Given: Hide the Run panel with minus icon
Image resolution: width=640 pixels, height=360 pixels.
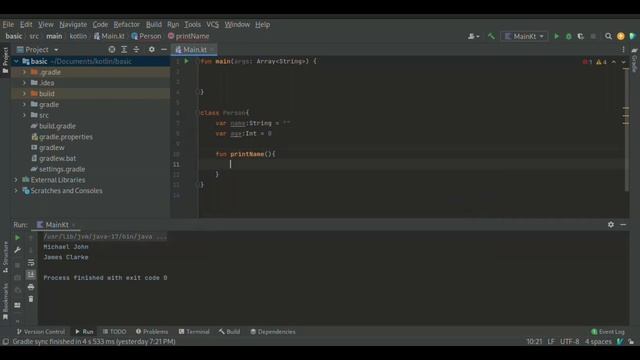Looking at the screenshot, I should 623,224.
